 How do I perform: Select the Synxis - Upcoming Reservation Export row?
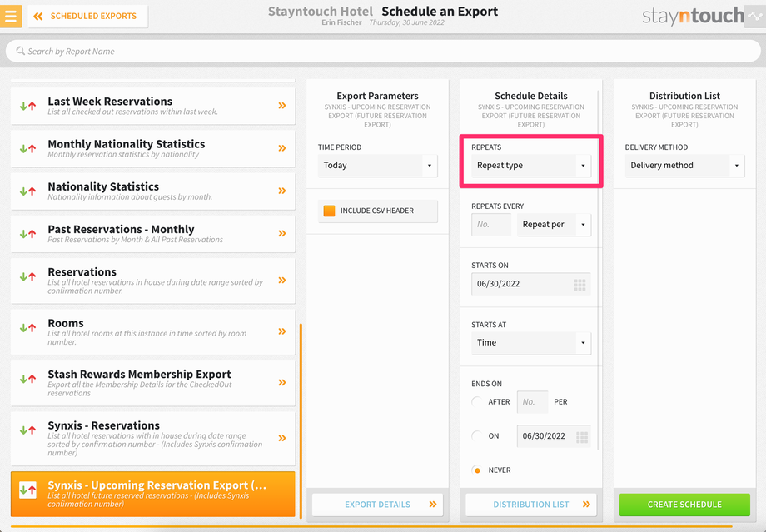[153, 494]
